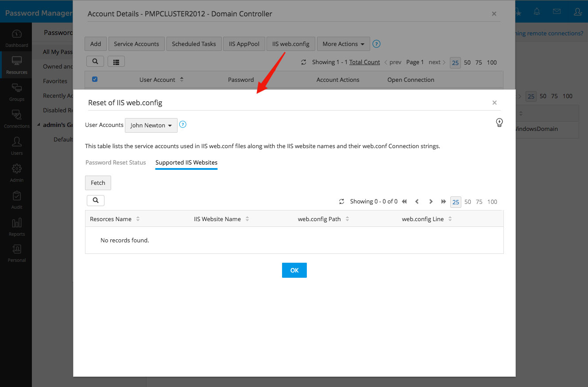Open Groups from the sidebar

[16, 92]
